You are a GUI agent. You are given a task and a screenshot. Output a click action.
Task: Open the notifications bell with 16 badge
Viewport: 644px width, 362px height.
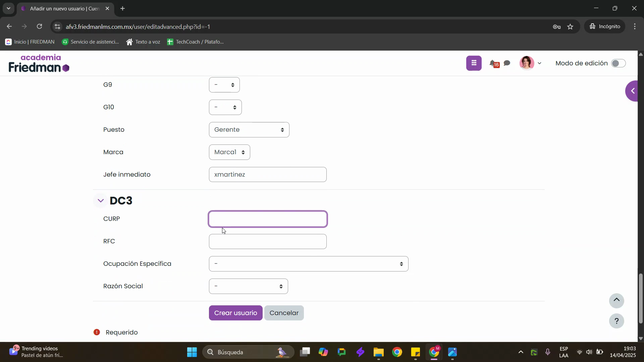[493, 63]
